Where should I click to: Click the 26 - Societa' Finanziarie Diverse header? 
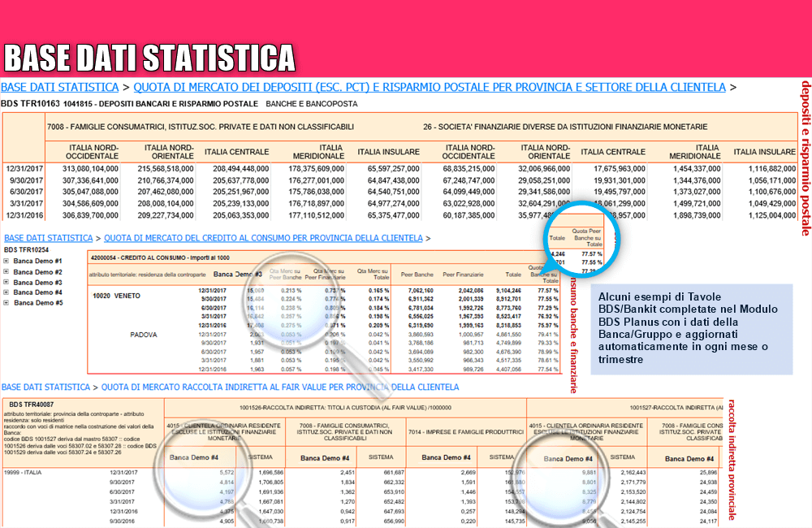[565, 127]
